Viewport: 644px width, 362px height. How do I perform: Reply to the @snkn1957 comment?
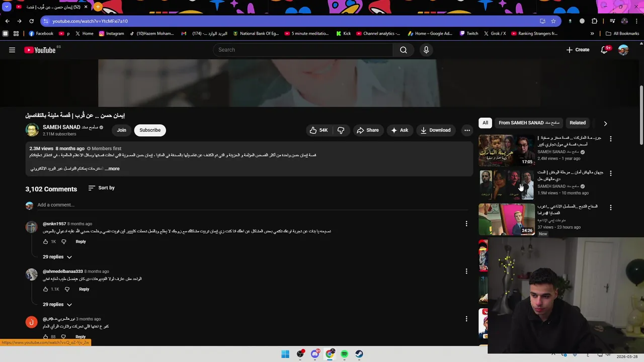(80, 242)
